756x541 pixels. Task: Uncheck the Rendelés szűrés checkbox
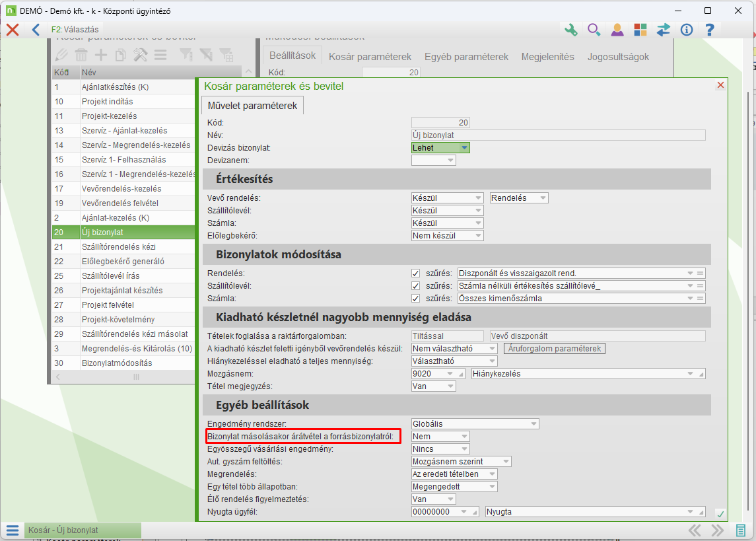click(415, 273)
